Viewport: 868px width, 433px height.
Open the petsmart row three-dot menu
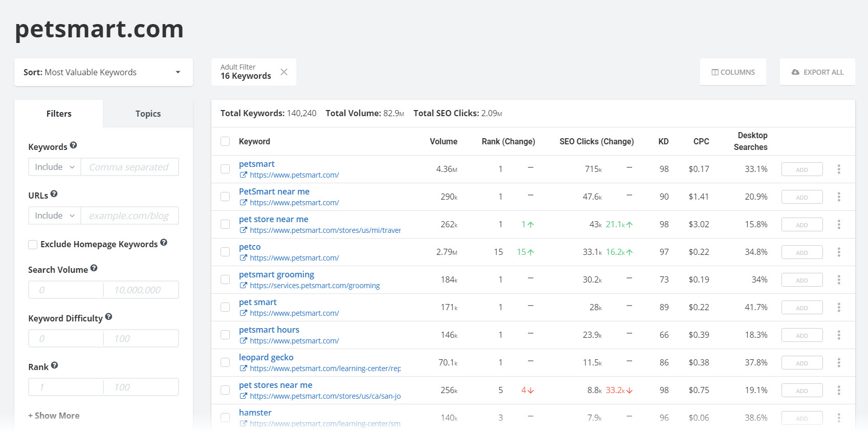coord(839,169)
